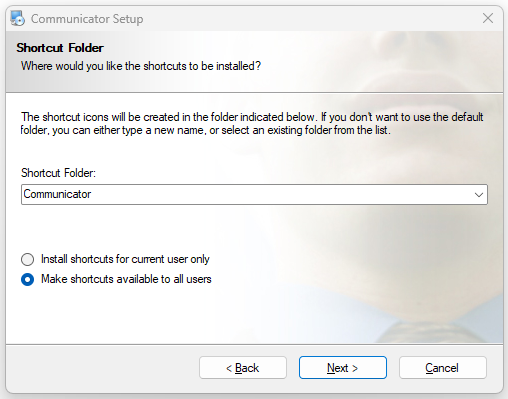
Task: Click the instruction paragraph about shortcut icons
Action: click(252, 124)
